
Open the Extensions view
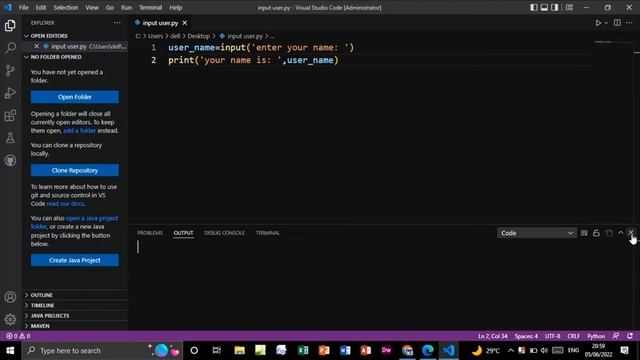tap(10, 116)
